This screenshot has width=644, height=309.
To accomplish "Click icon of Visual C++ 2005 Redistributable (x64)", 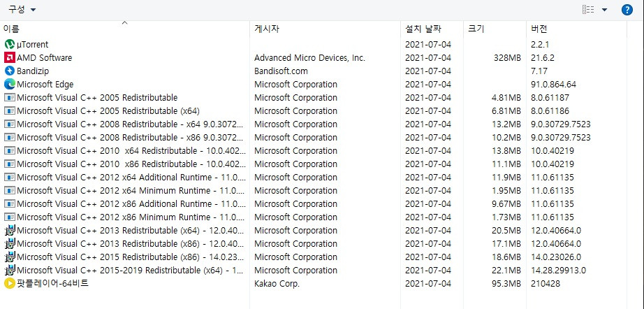I will pyautogui.click(x=10, y=111).
